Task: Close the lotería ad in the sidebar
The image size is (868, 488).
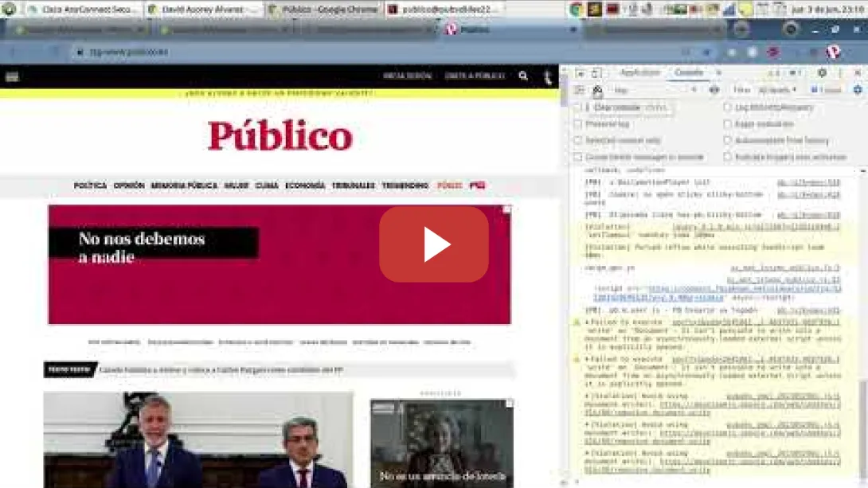Action: pos(510,404)
